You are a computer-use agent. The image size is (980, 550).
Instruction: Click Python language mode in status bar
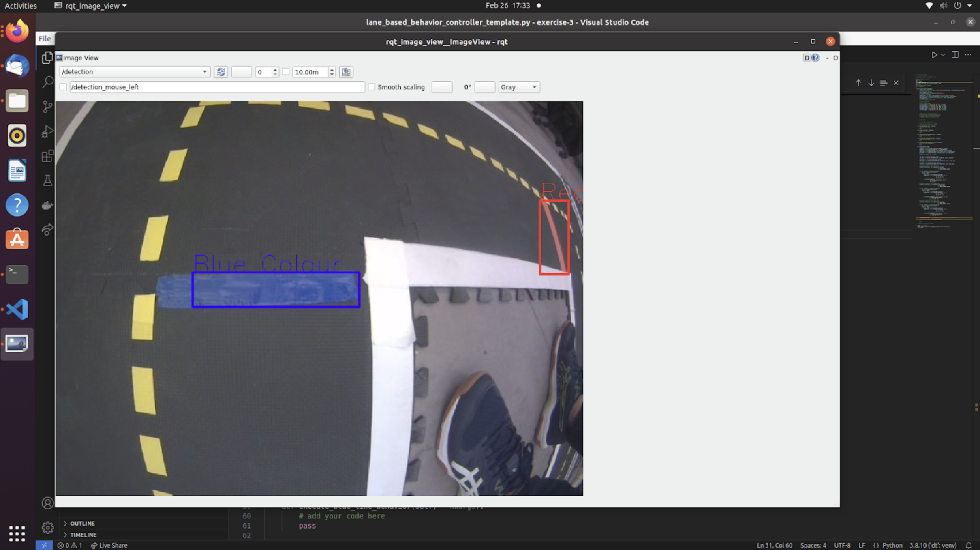point(892,545)
